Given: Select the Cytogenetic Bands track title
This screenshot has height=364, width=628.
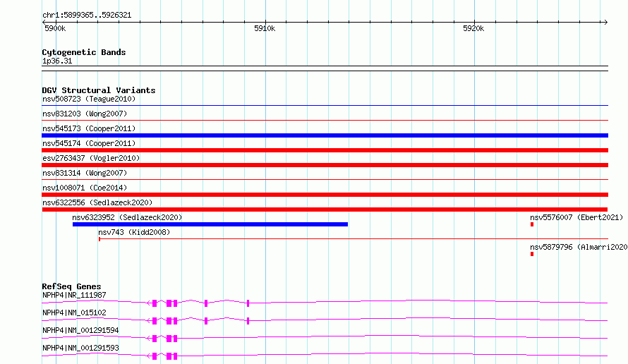Looking at the screenshot, I should [84, 52].
